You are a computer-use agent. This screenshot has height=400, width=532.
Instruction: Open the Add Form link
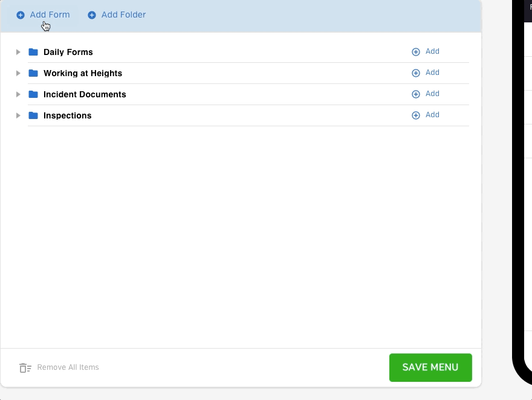tap(50, 15)
